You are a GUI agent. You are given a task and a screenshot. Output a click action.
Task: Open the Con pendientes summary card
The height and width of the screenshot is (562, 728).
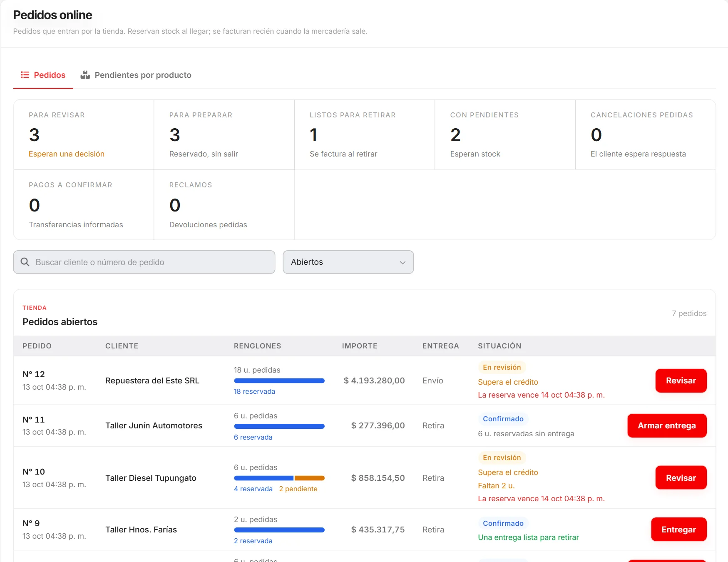tap(505, 134)
